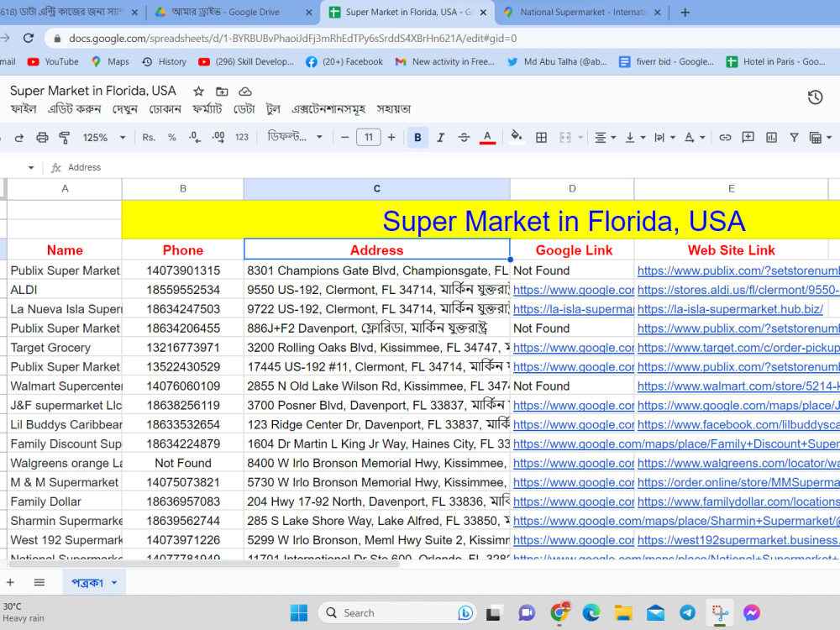Print the spreadsheet using the printer icon
Image resolution: width=840 pixels, height=630 pixels.
pyautogui.click(x=42, y=138)
